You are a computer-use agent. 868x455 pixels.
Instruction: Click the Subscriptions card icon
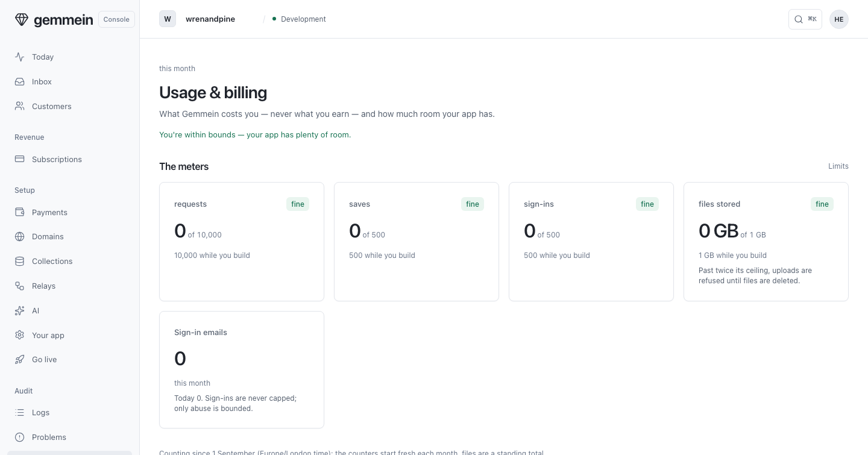tap(20, 159)
